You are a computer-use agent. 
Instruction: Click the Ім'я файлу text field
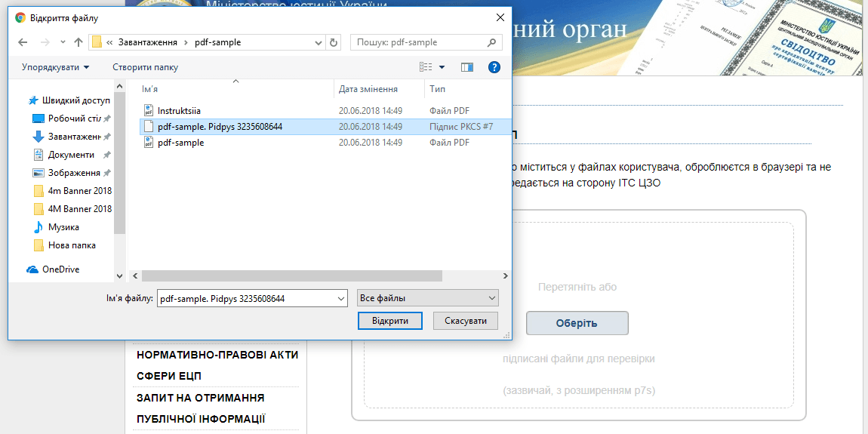(245, 298)
